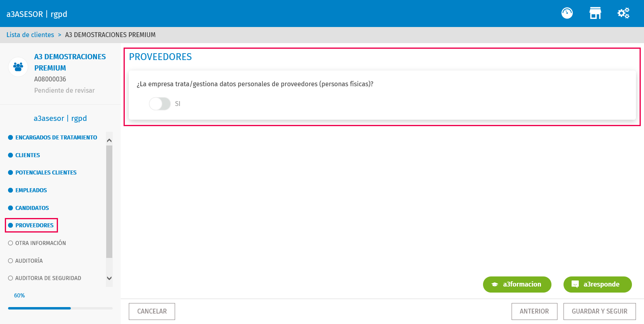Click the client group avatar icon
The height and width of the screenshot is (324, 644).
pos(18,66)
